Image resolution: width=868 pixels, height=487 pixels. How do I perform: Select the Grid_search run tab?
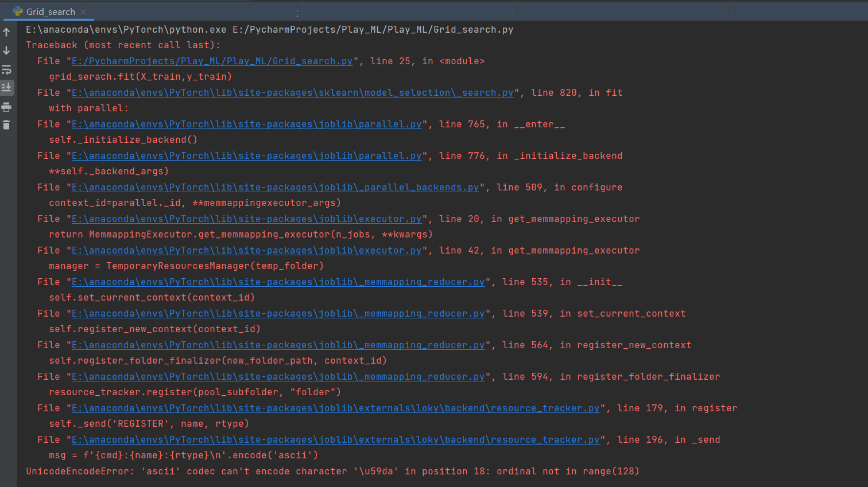click(51, 11)
